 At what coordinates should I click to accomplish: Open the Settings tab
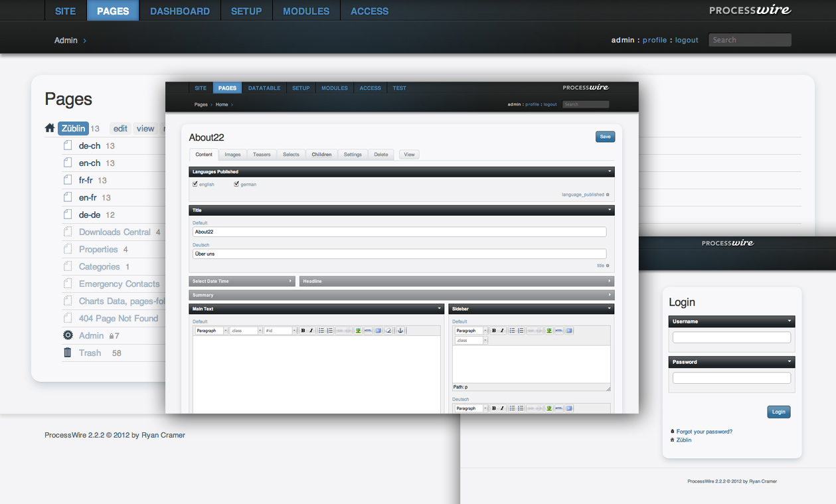pos(353,155)
